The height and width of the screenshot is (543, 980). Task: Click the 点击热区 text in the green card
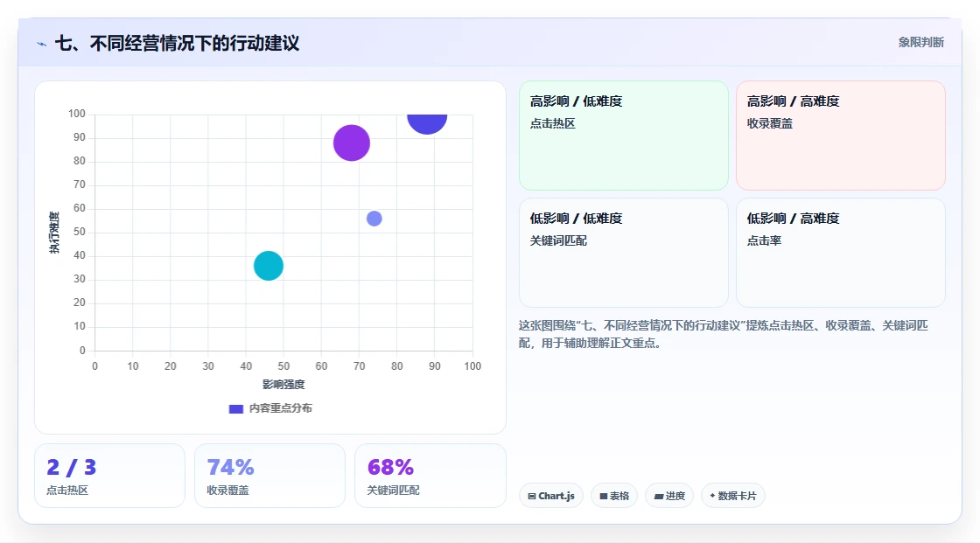point(552,123)
